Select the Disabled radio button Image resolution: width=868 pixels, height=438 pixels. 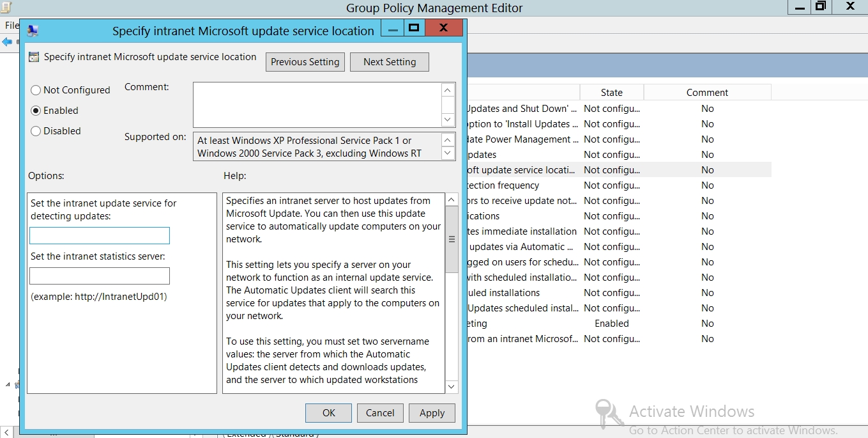coord(36,131)
